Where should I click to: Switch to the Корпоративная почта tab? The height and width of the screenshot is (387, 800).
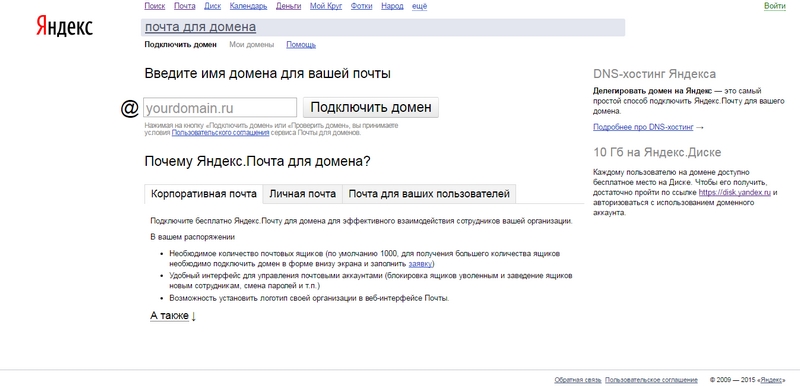(204, 194)
